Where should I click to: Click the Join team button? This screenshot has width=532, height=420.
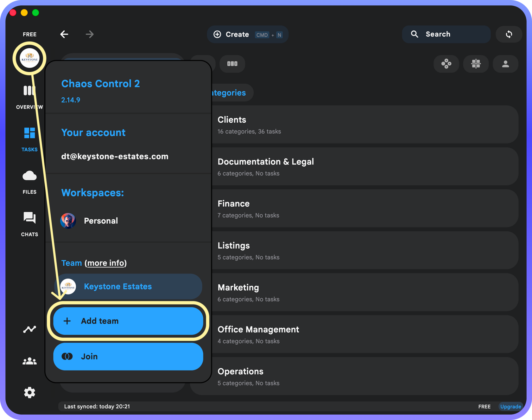pos(128,356)
